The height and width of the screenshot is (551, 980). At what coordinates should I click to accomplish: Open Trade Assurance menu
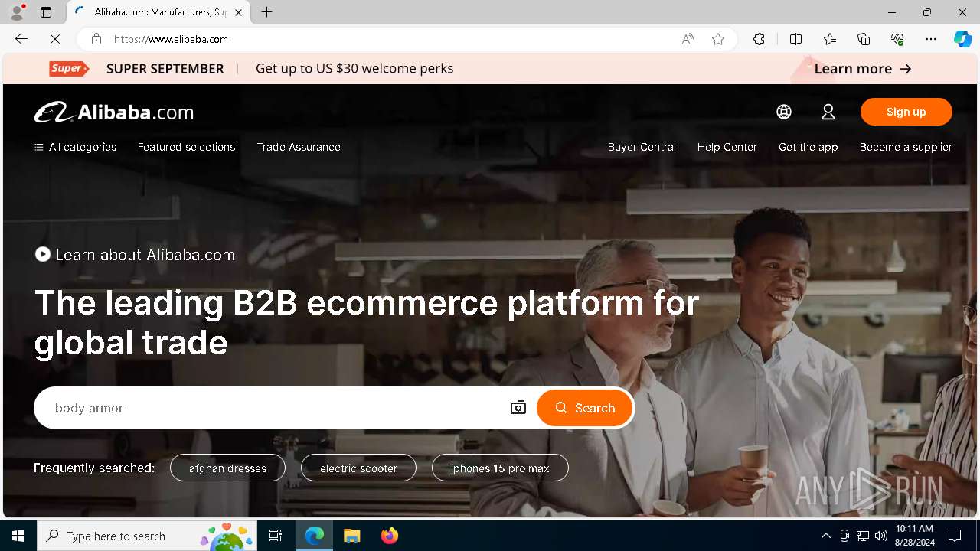point(299,147)
